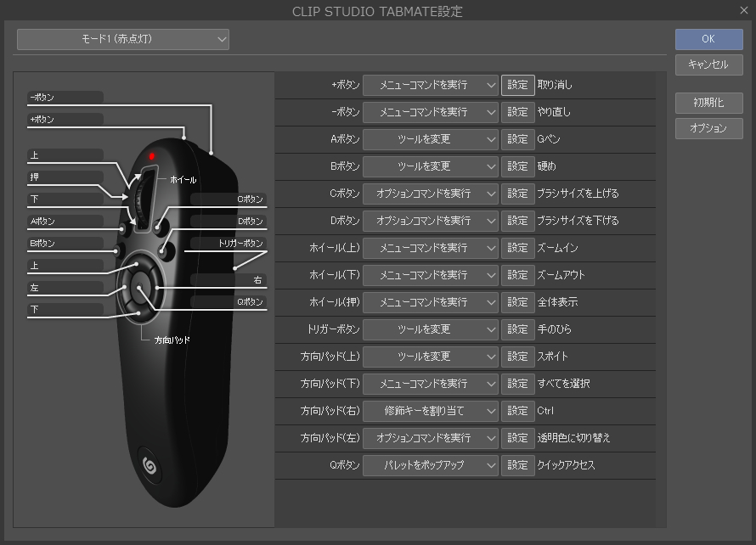
Task: Click the キャンセル button
Action: (708, 65)
